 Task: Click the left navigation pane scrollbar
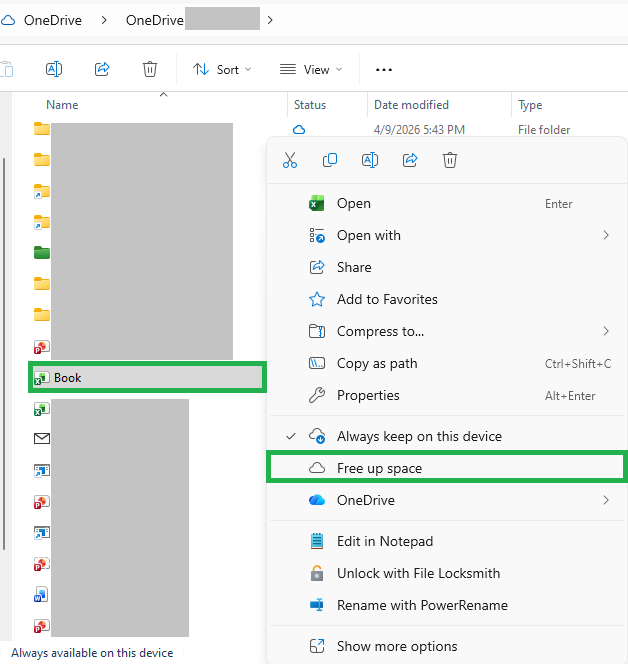[x=4, y=354]
